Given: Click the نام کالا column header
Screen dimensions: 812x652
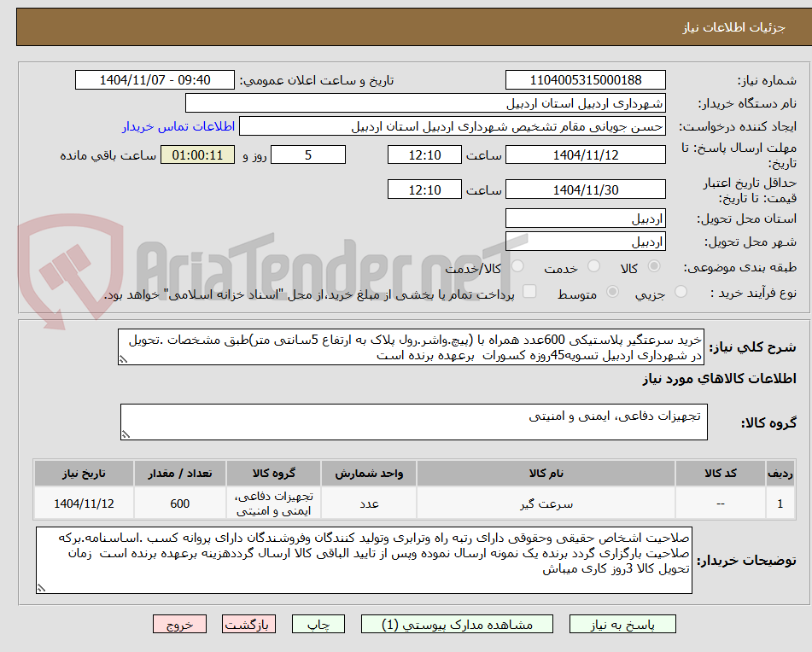Looking at the screenshot, I should point(546,474).
